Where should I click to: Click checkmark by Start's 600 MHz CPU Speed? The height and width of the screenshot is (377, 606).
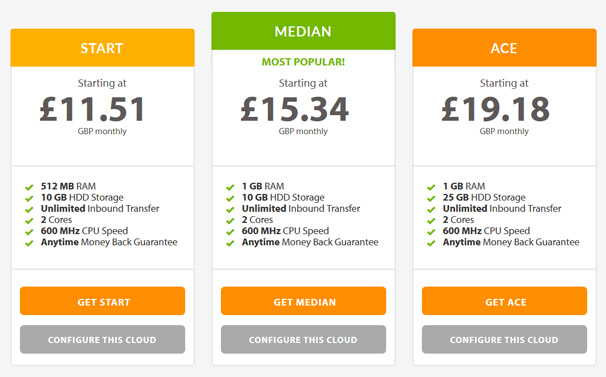point(29,232)
